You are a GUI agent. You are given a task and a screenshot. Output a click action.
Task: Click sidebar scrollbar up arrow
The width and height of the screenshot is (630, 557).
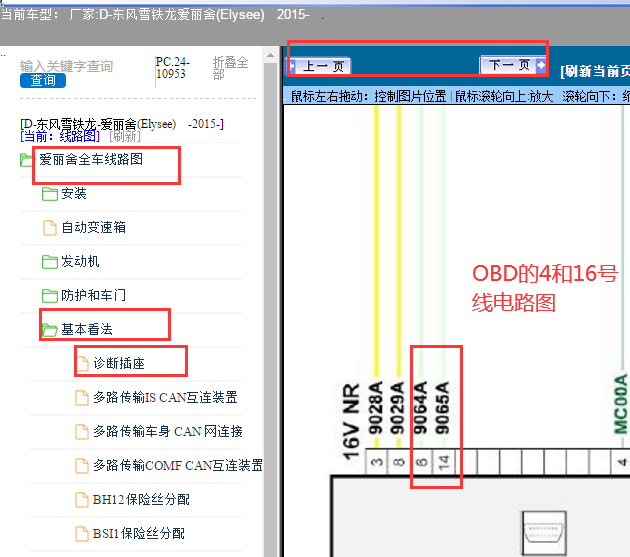click(270, 55)
